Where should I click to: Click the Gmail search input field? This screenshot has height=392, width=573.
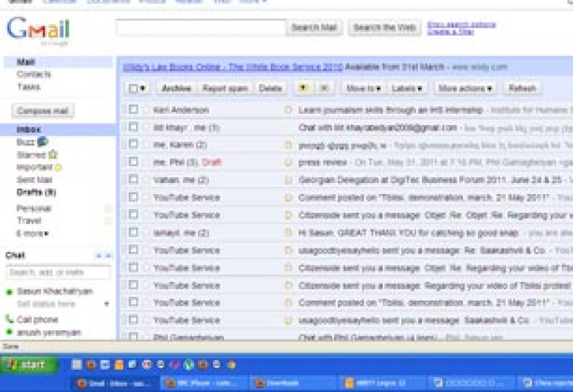[x=201, y=28]
